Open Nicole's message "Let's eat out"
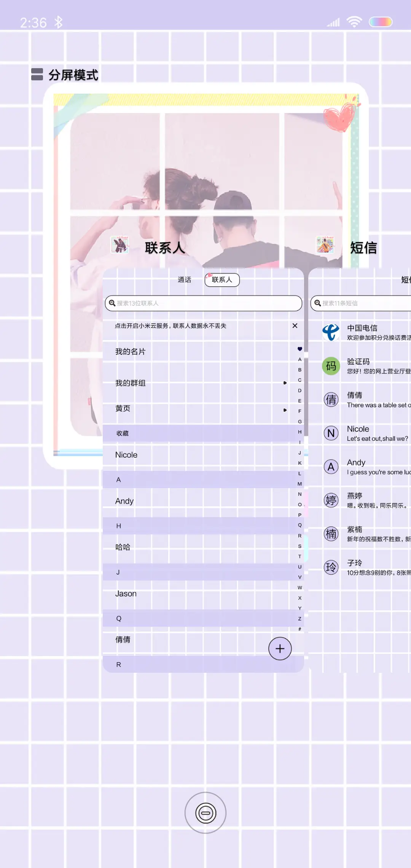 tap(360, 433)
